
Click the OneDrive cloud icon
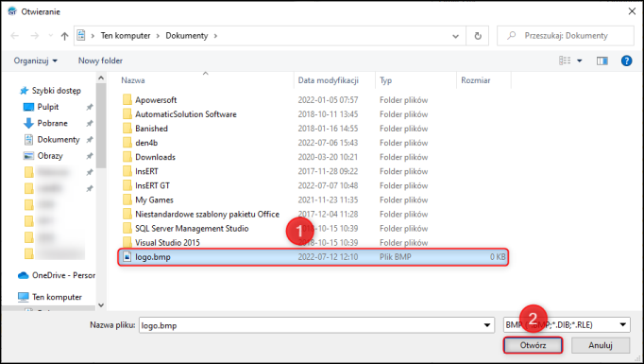coord(24,275)
